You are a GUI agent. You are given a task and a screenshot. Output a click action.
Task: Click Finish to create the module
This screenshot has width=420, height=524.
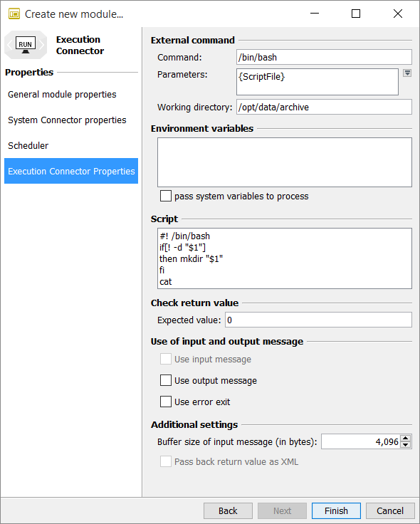336,511
